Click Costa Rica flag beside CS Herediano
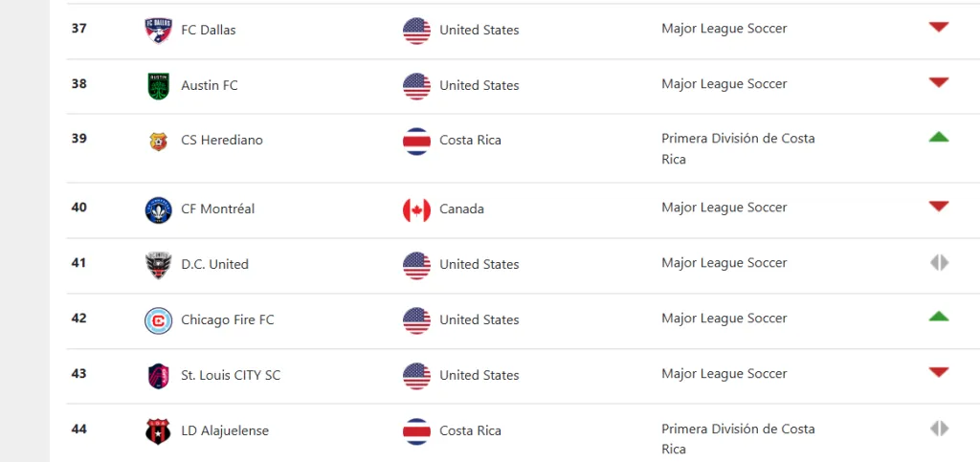Viewport: 980px width, 462px height. pos(416,141)
